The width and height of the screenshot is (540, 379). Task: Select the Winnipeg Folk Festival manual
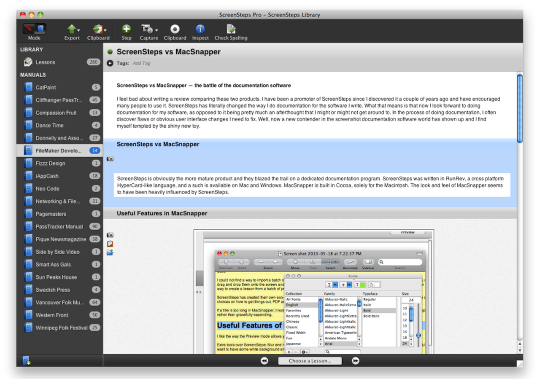click(59, 328)
